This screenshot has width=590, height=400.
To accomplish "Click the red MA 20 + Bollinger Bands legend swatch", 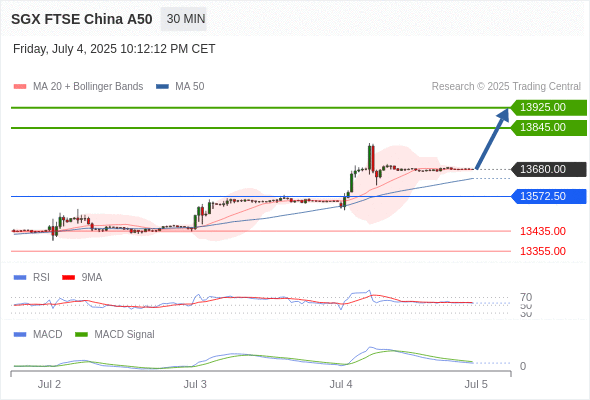I will pyautogui.click(x=20, y=87).
